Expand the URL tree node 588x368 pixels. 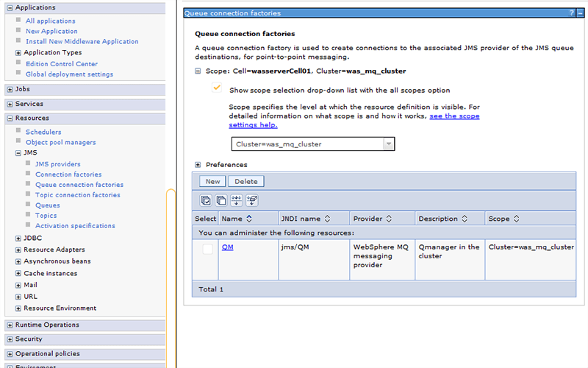(x=18, y=297)
